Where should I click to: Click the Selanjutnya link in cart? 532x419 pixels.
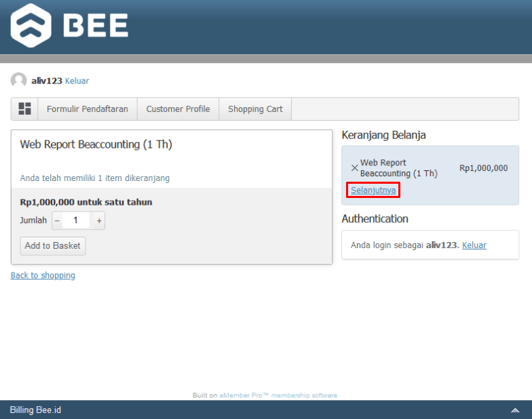(x=373, y=190)
